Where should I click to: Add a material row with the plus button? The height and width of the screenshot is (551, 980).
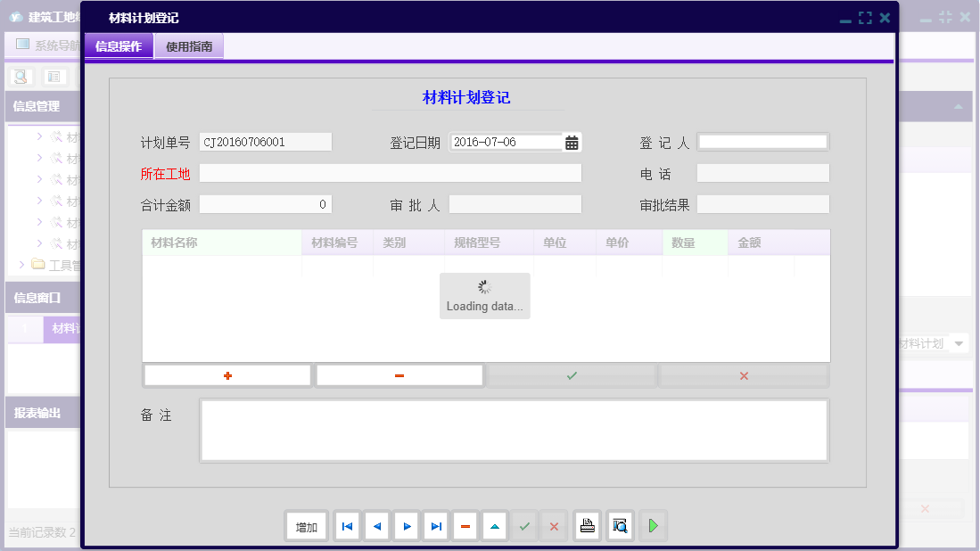[226, 374]
